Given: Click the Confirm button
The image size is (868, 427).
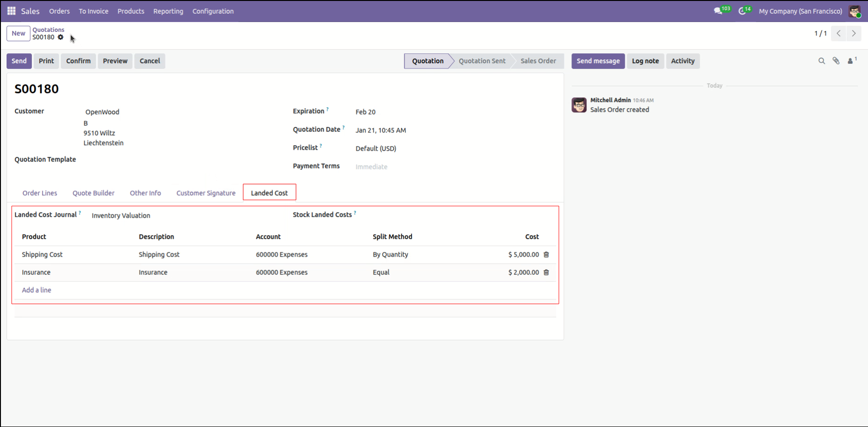Looking at the screenshot, I should click(78, 61).
